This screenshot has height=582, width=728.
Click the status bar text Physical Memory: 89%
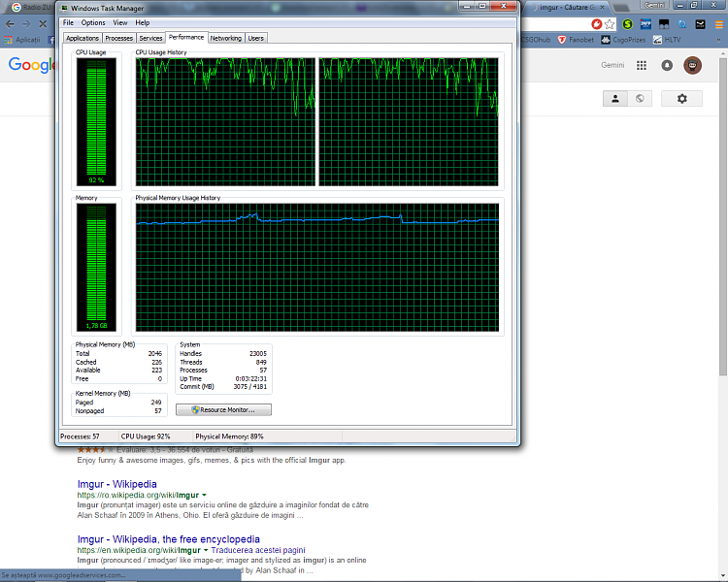[229, 436]
